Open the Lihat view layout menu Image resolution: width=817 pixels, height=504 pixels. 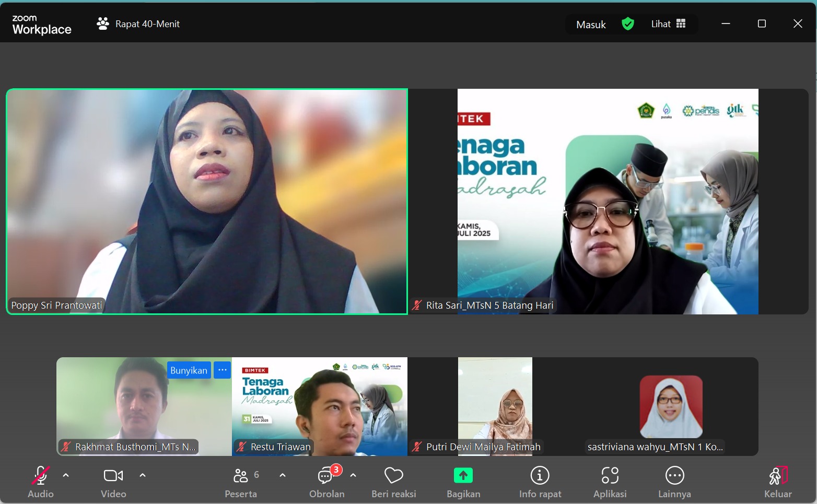point(668,24)
